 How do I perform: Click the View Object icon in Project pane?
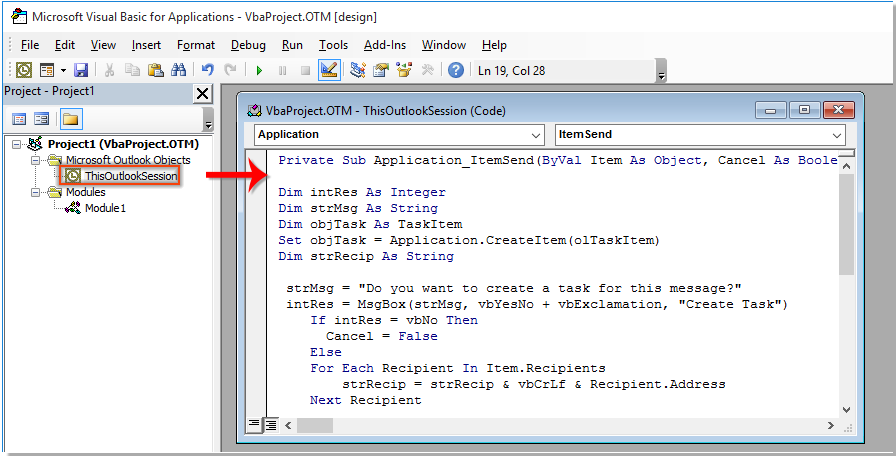pos(42,119)
